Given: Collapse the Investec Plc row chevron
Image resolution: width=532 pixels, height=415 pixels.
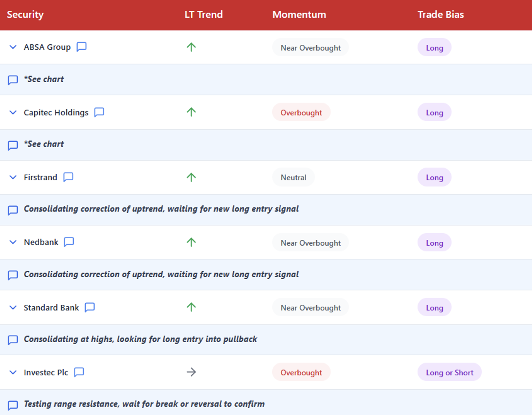Looking at the screenshot, I should click(x=13, y=372).
